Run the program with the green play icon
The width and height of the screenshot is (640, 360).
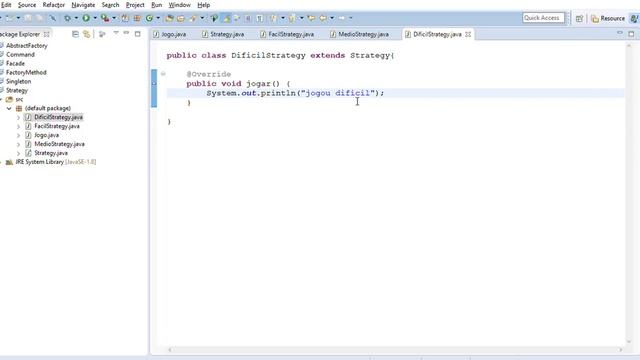86,18
